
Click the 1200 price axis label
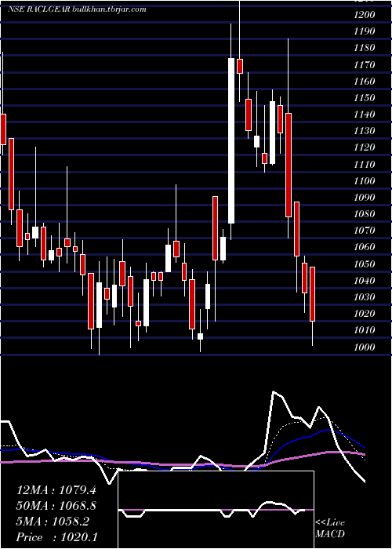[365, 15]
